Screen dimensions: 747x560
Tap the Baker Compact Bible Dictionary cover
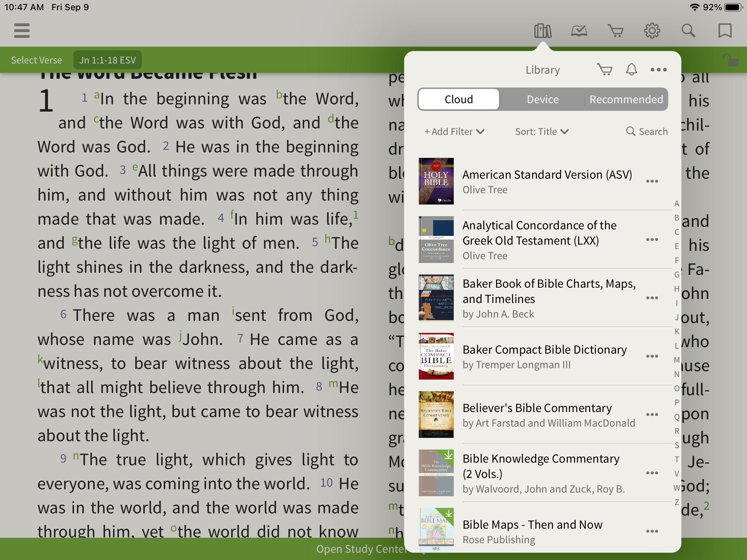(436, 356)
